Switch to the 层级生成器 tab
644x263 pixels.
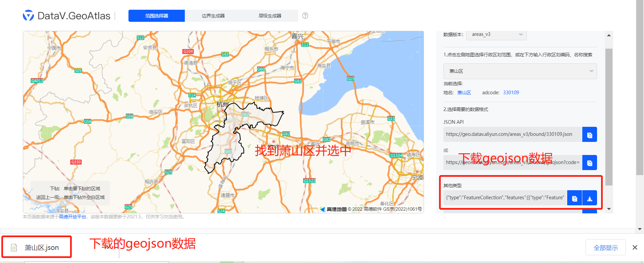pos(270,16)
